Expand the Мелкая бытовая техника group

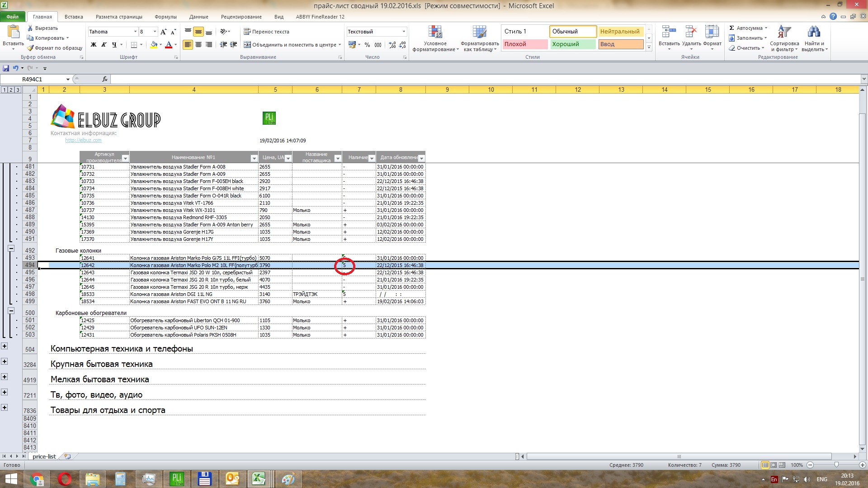5,377
